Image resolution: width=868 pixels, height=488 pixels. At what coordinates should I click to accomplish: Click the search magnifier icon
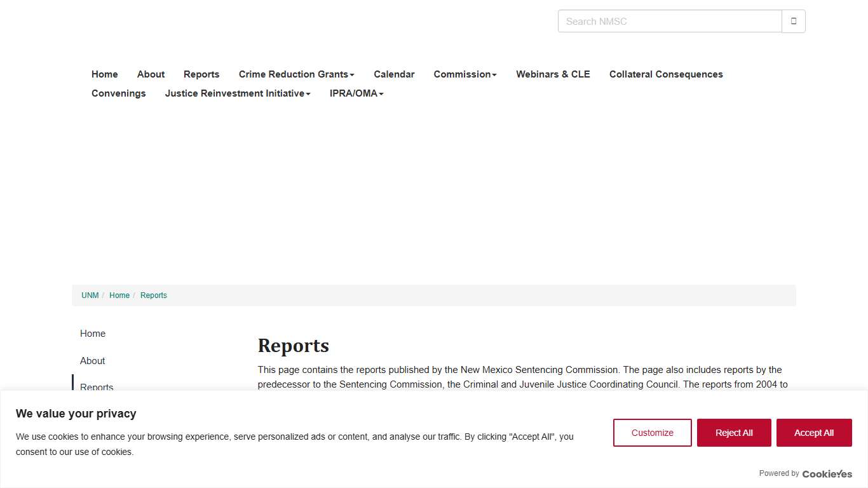point(793,21)
